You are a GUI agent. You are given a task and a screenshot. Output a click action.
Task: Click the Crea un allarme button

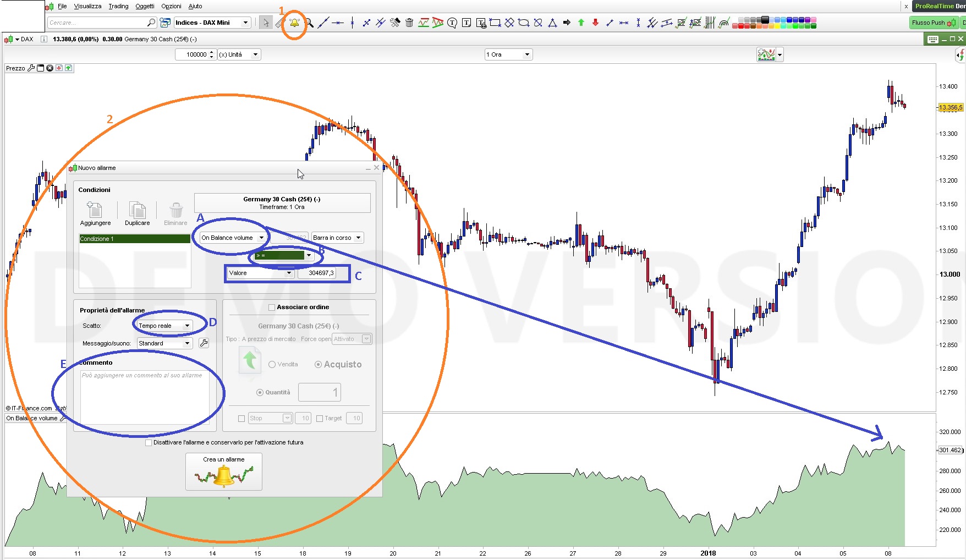(224, 471)
